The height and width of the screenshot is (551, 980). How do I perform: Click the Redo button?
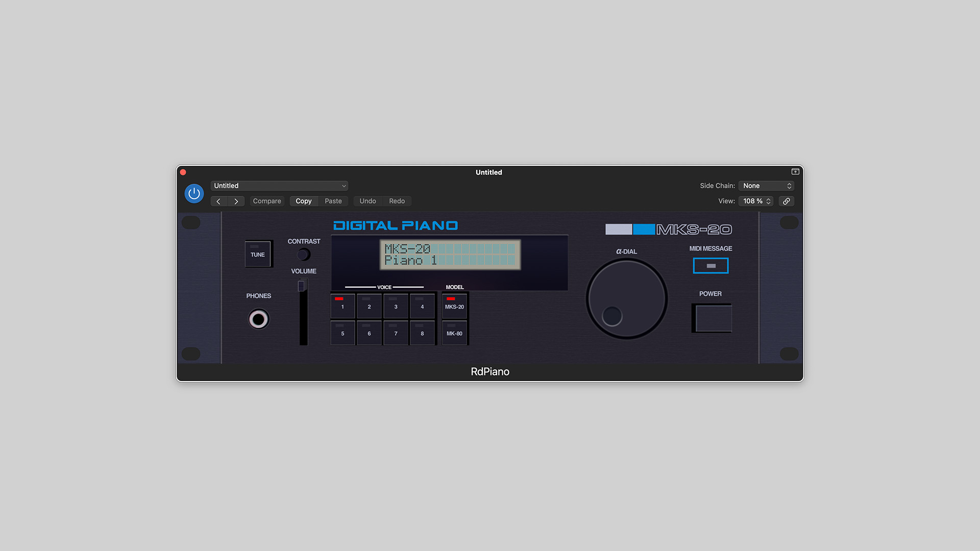[x=397, y=201]
